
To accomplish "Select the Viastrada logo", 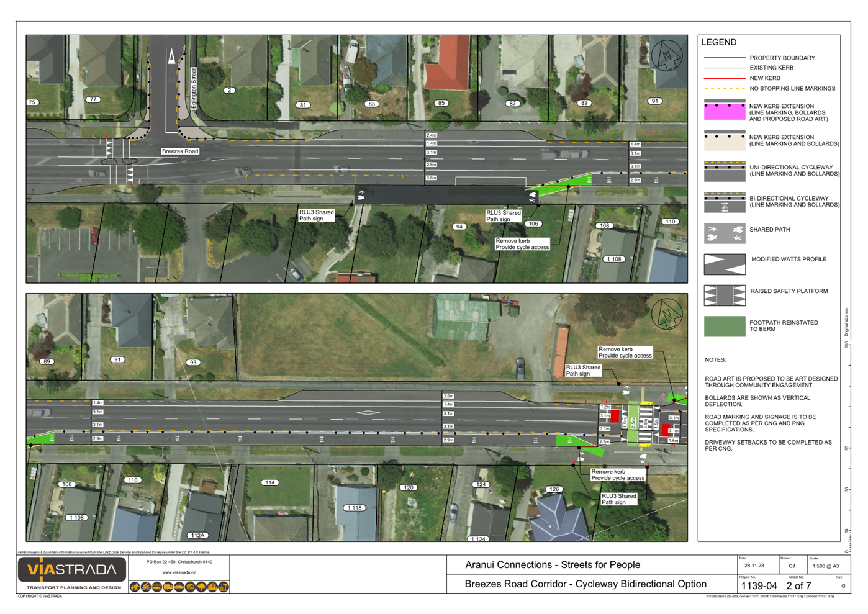I will (71, 569).
